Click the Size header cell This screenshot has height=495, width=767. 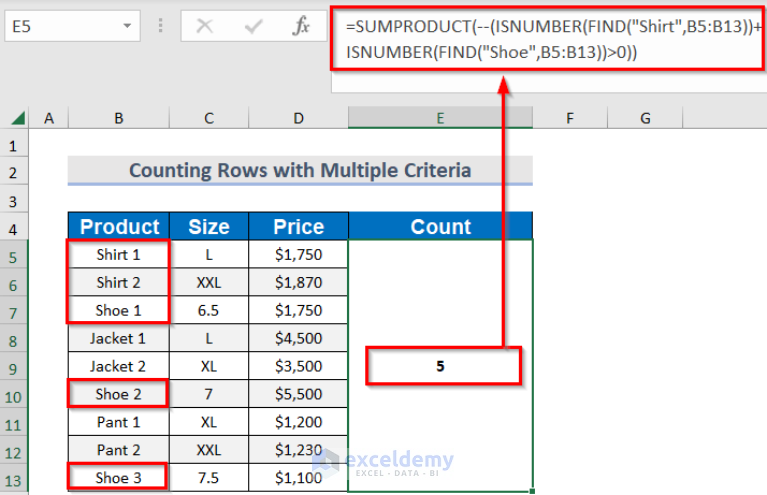(208, 227)
